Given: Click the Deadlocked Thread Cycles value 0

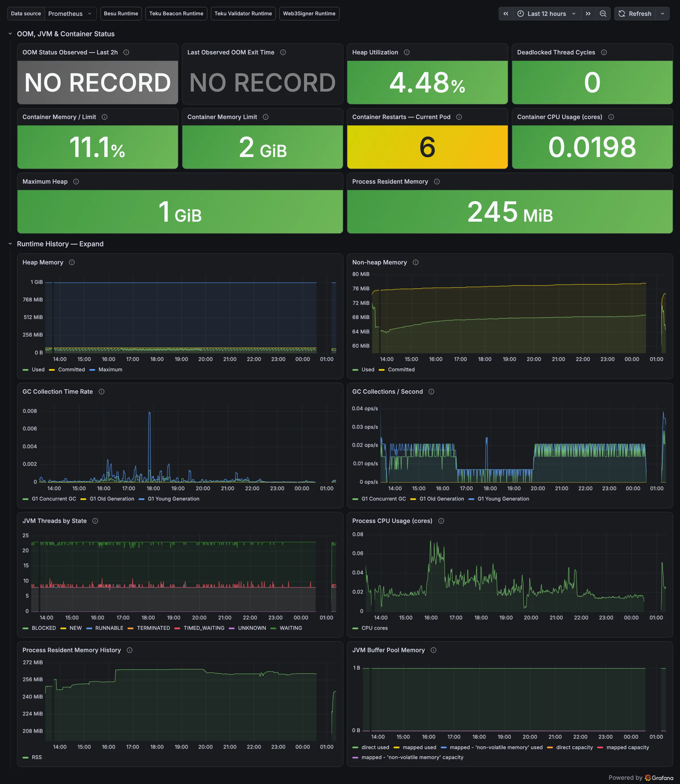Looking at the screenshot, I should [x=592, y=82].
